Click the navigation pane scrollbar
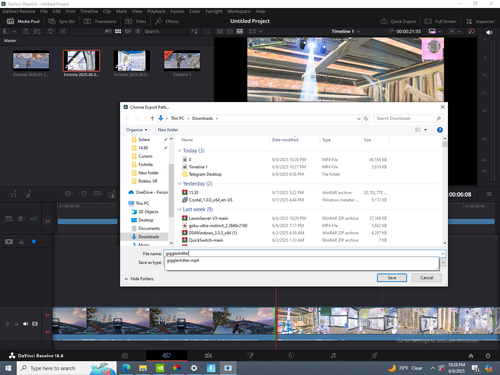 171,191
